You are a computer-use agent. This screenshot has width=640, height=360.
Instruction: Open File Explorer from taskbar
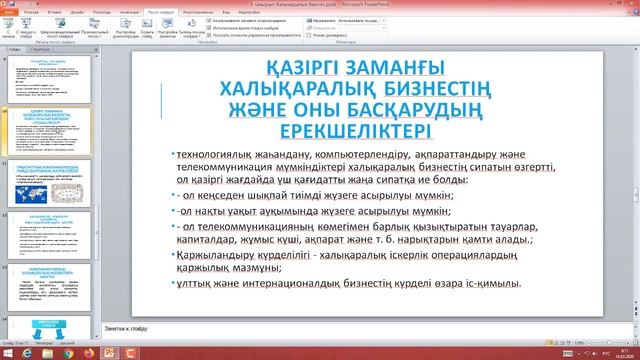[x=47, y=353]
